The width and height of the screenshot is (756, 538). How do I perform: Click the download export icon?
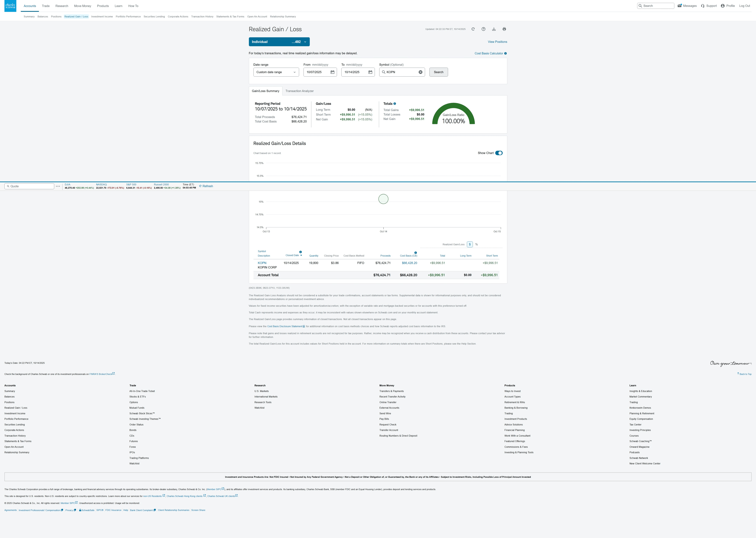coord(494,29)
